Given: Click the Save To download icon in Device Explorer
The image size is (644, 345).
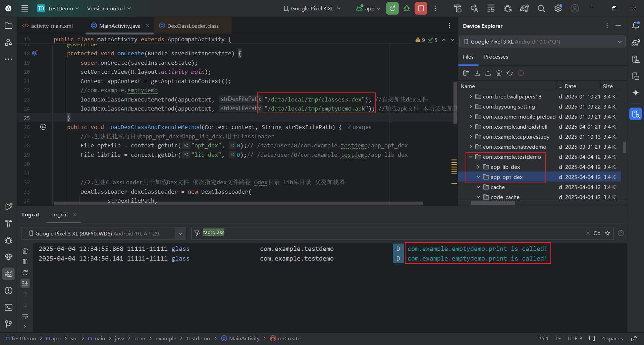Looking at the screenshot, I should pos(477,73).
